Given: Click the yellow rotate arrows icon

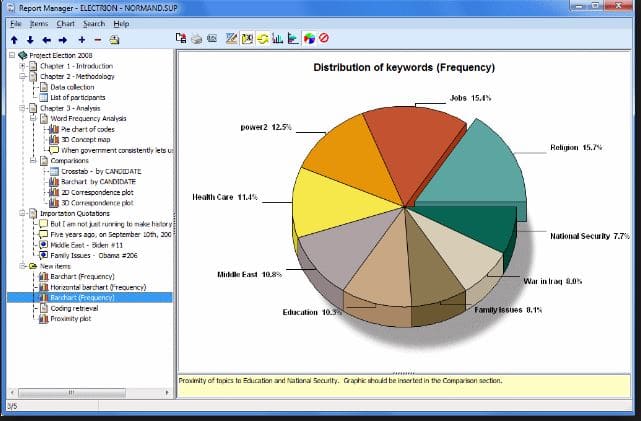Looking at the screenshot, I should (x=263, y=39).
